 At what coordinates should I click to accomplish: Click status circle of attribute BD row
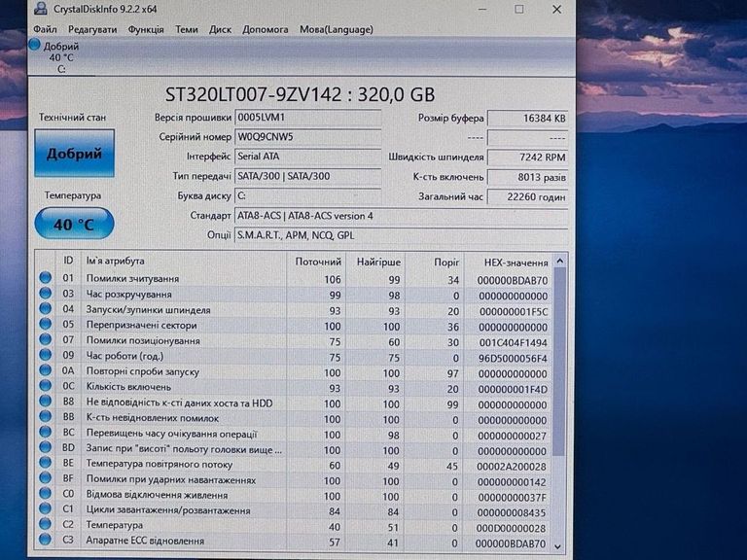click(46, 447)
